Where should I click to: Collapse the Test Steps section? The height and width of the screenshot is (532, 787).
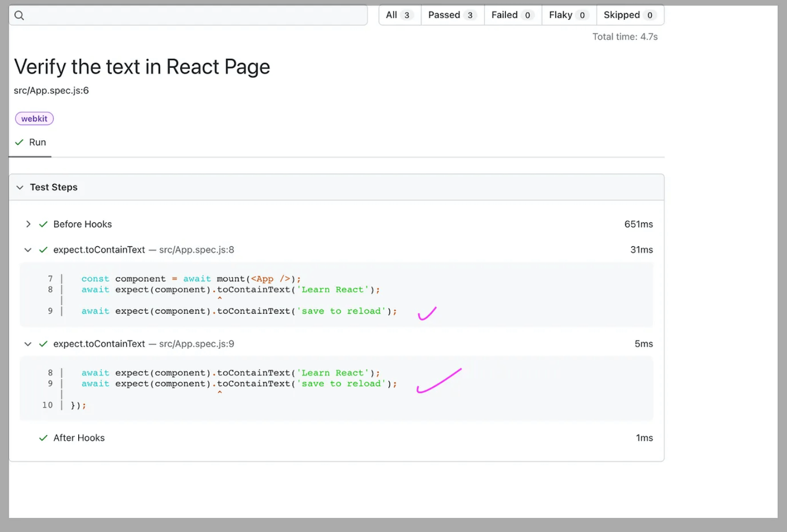[19, 187]
